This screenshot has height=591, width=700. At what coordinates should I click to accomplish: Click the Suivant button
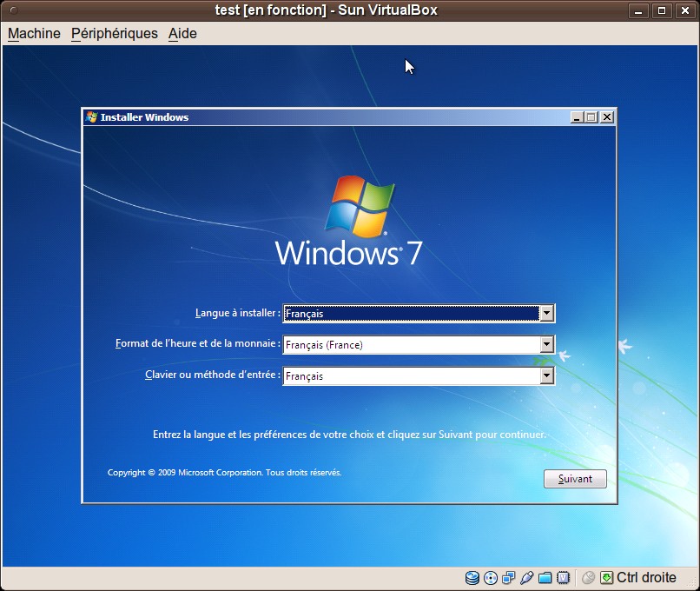pyautogui.click(x=575, y=479)
